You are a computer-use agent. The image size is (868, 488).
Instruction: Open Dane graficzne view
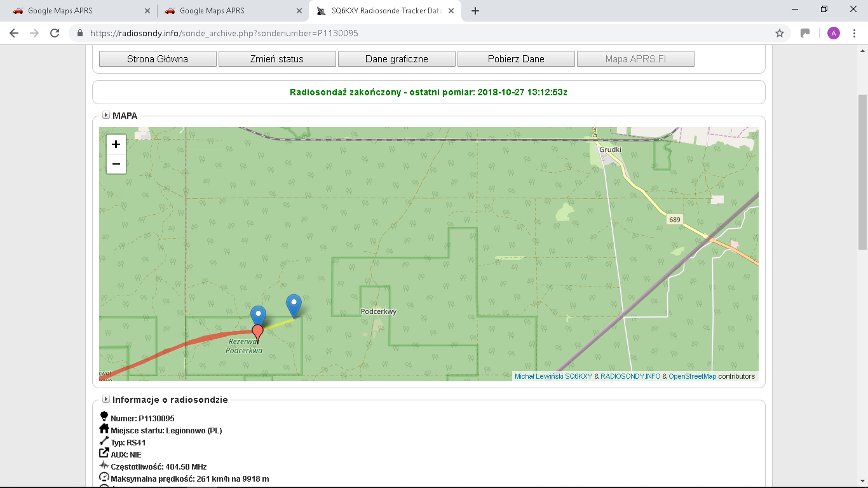[x=397, y=59]
